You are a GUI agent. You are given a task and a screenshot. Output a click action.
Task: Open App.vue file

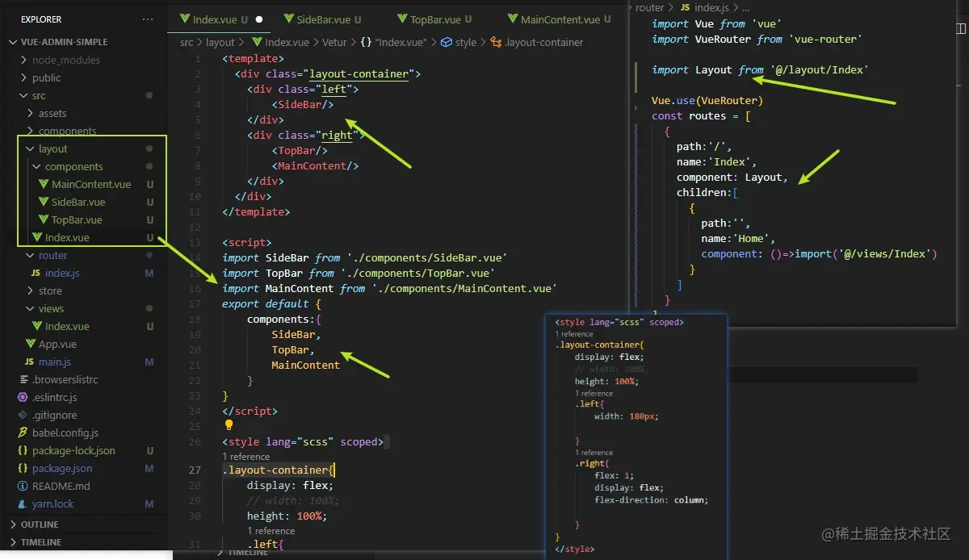pos(57,344)
